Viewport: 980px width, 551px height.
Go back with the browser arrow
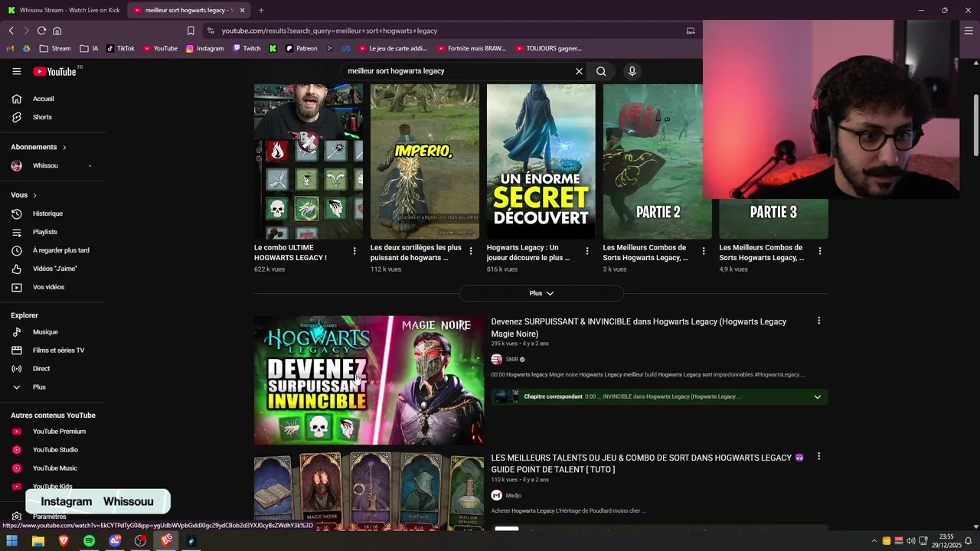11,31
